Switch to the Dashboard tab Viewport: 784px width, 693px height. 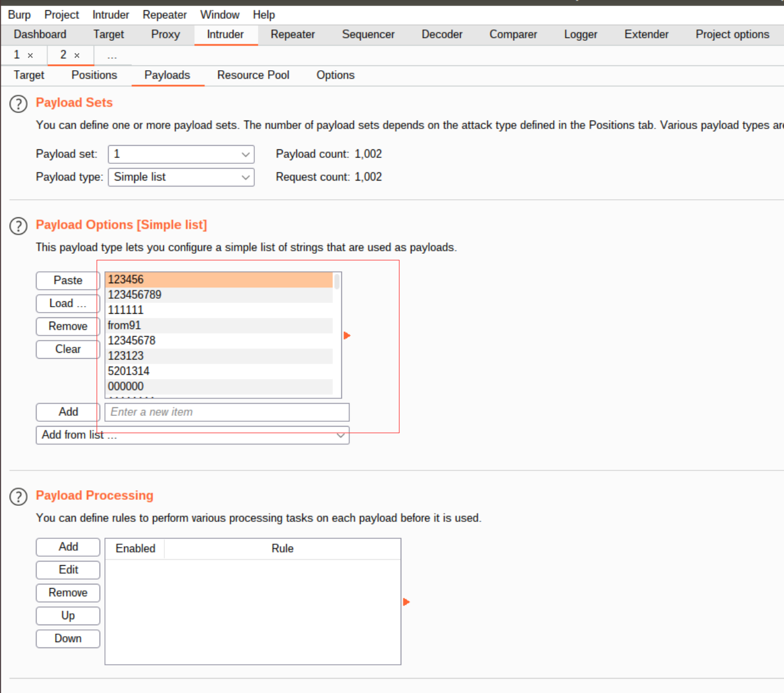click(40, 35)
